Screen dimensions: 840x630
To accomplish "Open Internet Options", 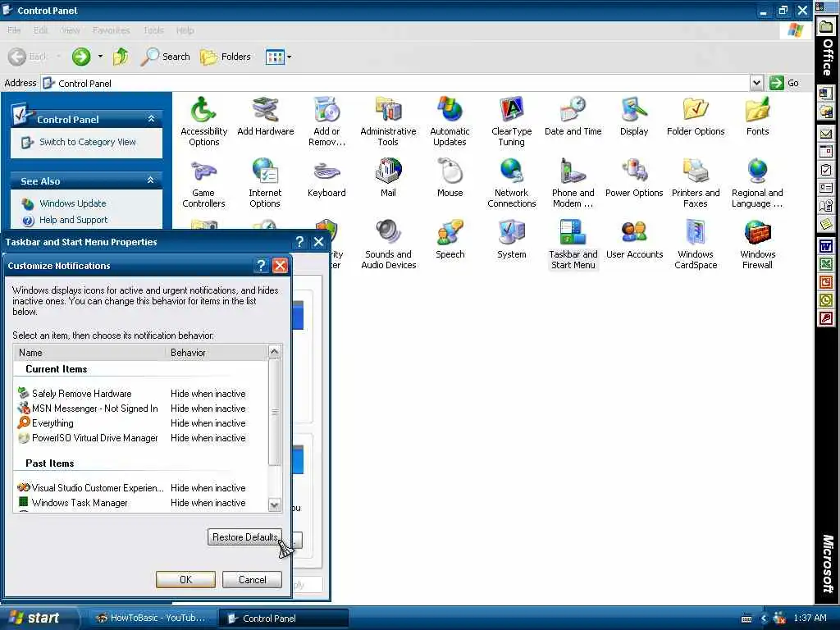I will tap(265, 183).
